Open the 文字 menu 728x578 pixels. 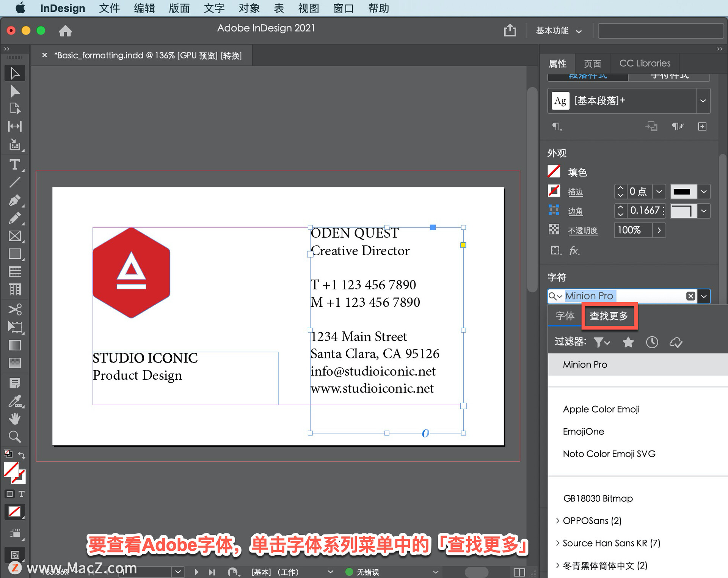click(214, 8)
